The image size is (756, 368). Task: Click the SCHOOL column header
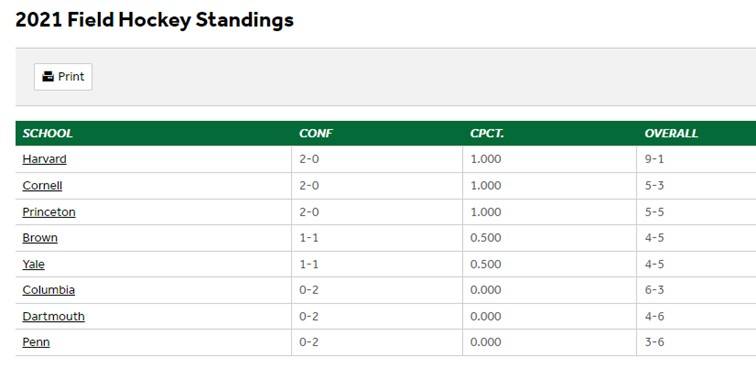(47, 133)
